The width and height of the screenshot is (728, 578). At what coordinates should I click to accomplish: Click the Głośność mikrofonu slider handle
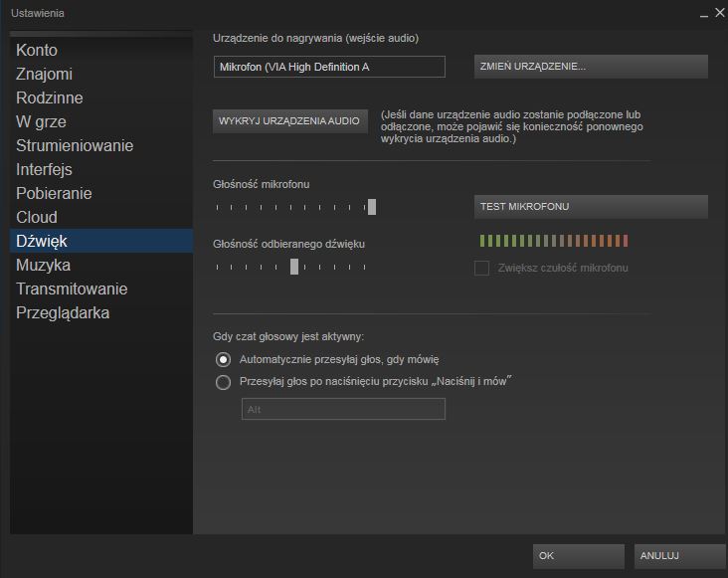click(x=372, y=207)
